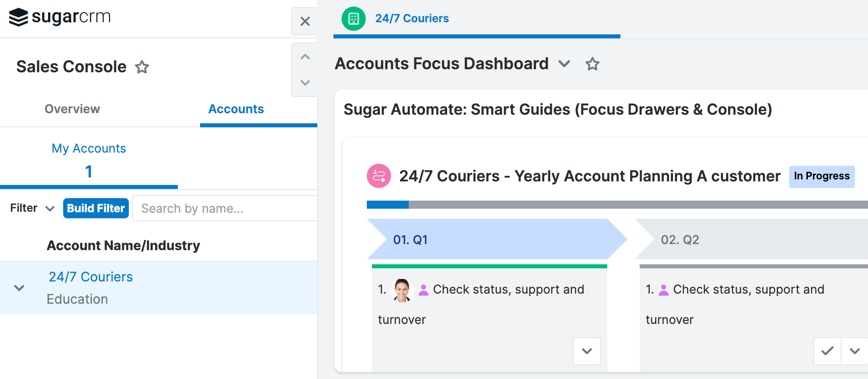Click the assignee avatar on Q1 task

tap(402, 290)
